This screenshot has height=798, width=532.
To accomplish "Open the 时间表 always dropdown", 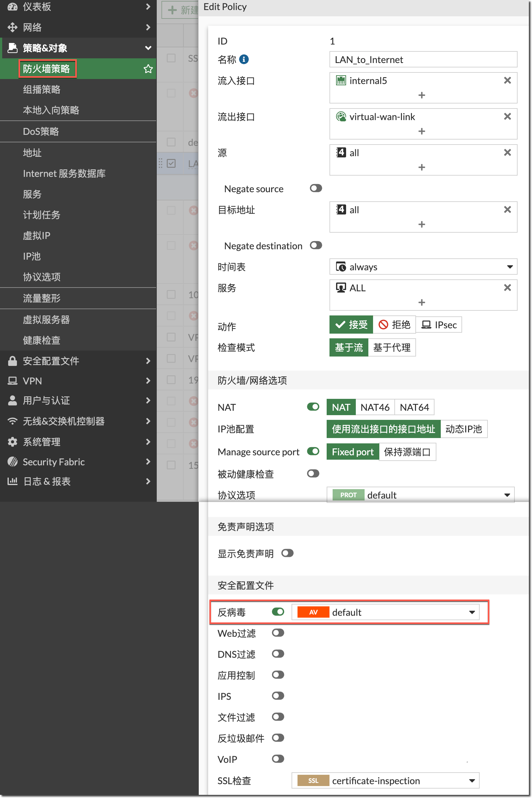I will (x=423, y=267).
